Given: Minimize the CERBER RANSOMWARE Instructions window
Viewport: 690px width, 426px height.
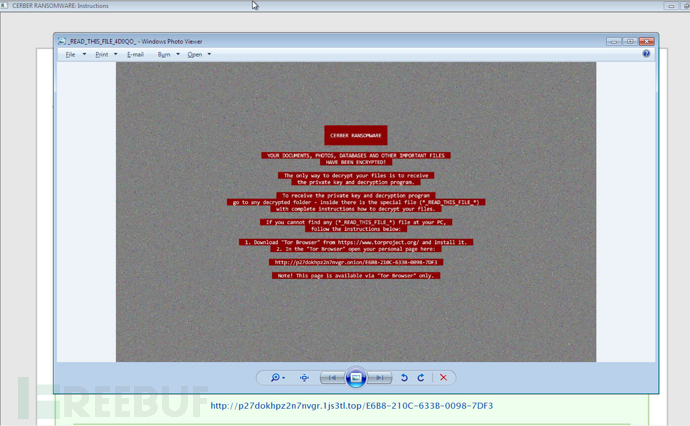Looking at the screenshot, I should point(671,6).
